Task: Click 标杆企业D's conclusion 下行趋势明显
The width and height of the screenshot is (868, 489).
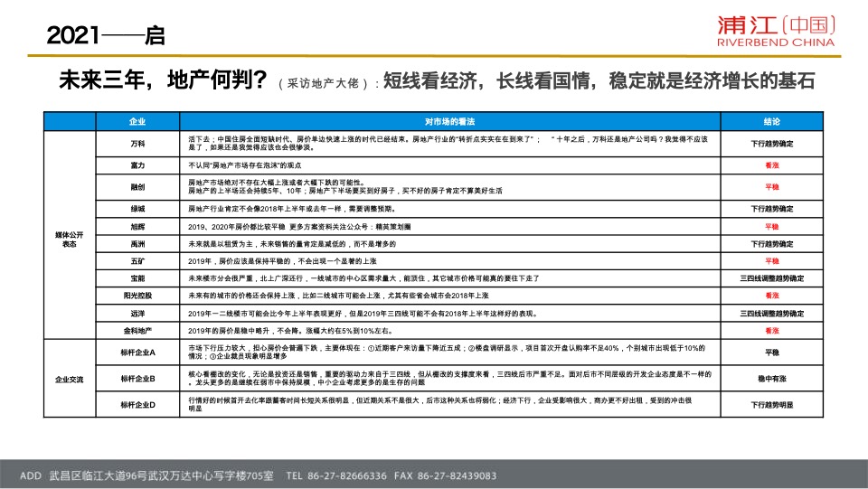Action: (771, 405)
